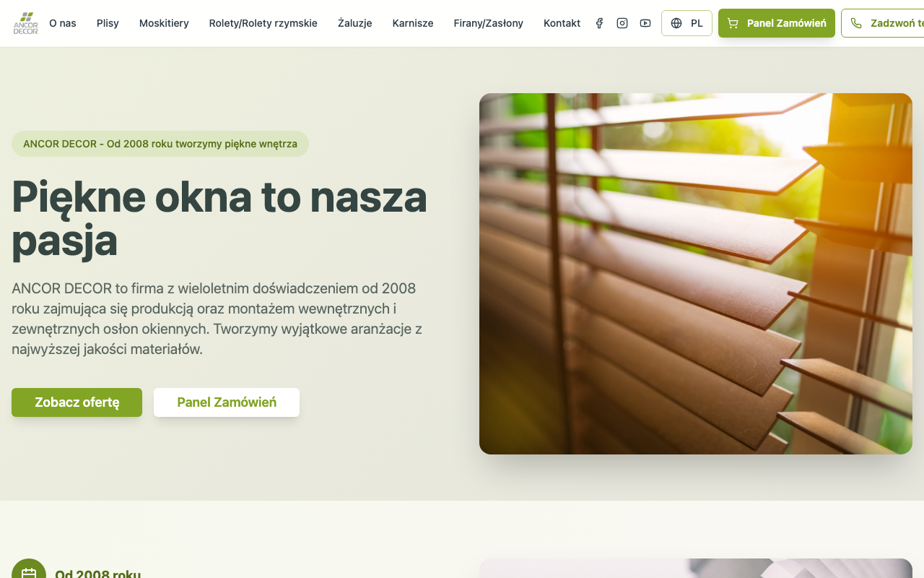Click the wooden blinds hero image
This screenshot has width=924, height=578.
pyautogui.click(x=696, y=274)
